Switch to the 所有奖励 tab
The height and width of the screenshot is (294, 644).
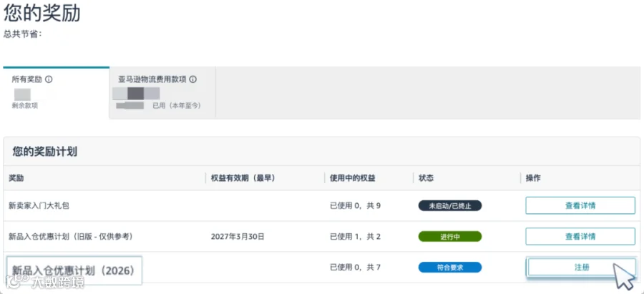coord(57,93)
